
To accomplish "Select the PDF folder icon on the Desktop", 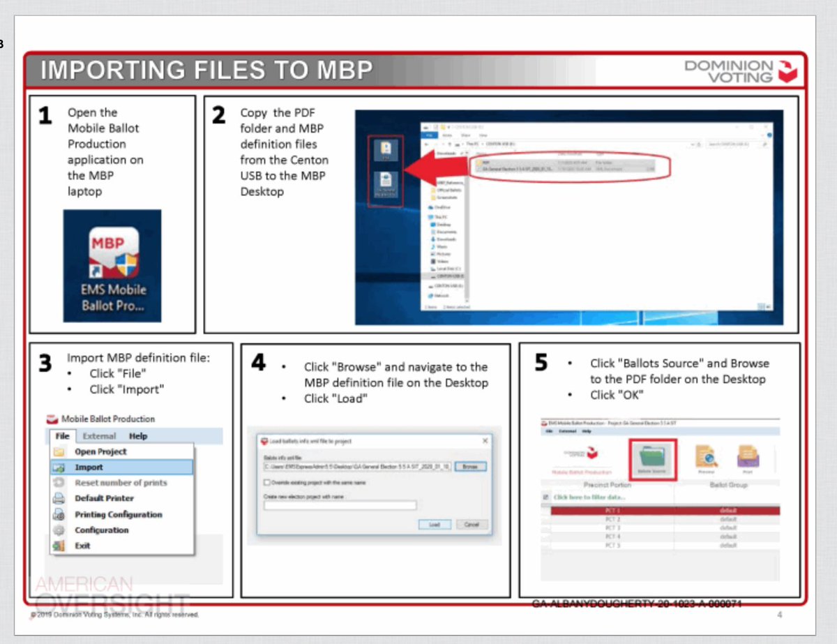I will point(386,149).
